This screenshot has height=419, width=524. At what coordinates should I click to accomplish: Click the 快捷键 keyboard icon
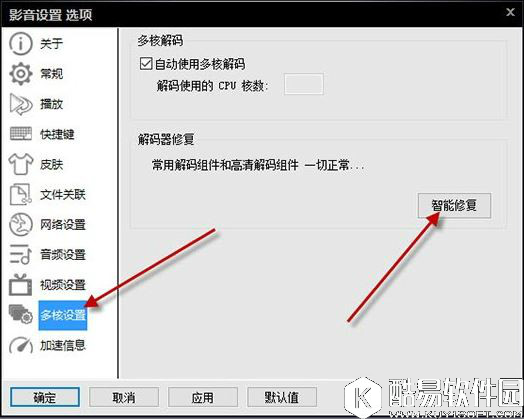(21, 134)
